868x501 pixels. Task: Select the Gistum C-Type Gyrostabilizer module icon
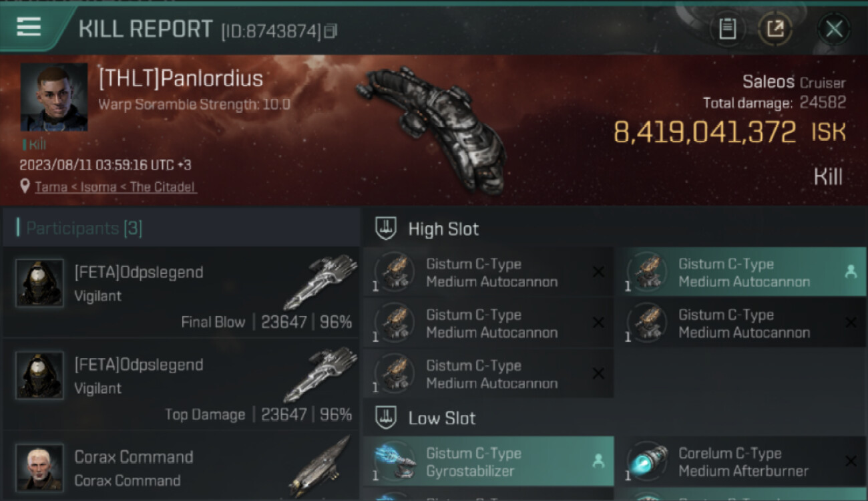coord(394,462)
